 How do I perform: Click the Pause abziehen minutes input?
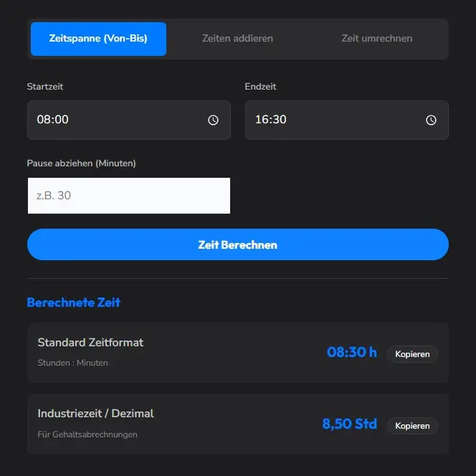point(129,196)
